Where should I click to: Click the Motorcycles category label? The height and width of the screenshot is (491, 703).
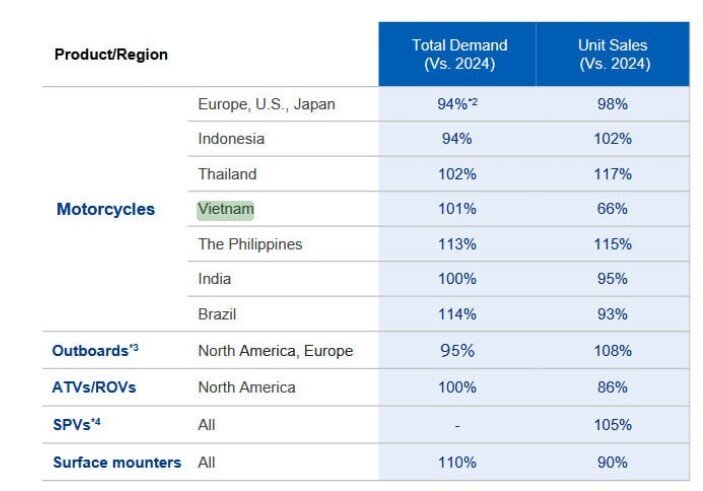pyautogui.click(x=106, y=209)
